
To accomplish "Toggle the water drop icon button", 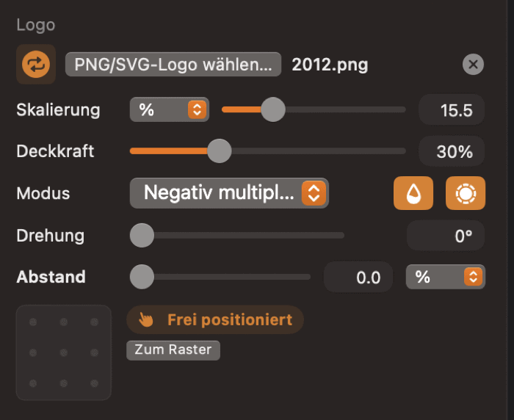I will [x=413, y=193].
